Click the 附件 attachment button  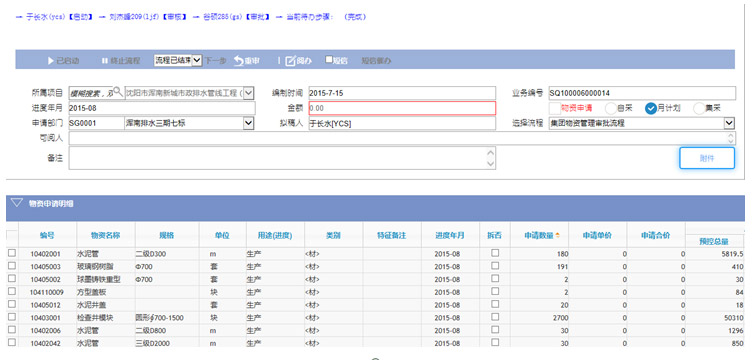(x=707, y=158)
